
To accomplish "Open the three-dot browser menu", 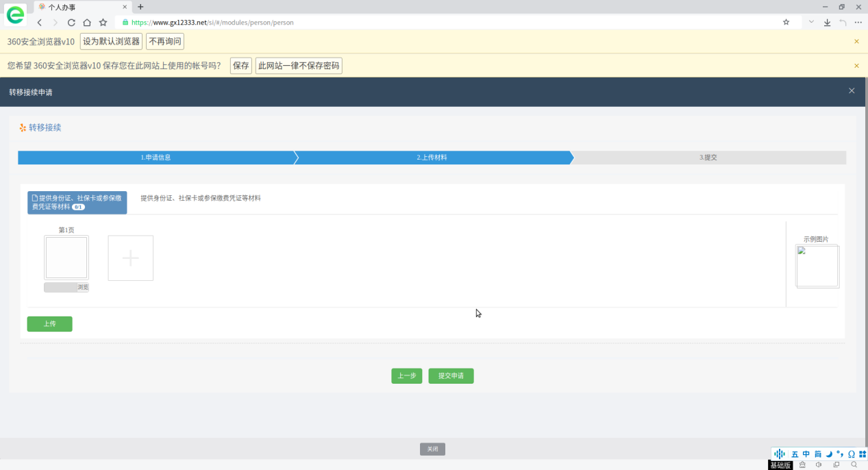I will tap(858, 23).
